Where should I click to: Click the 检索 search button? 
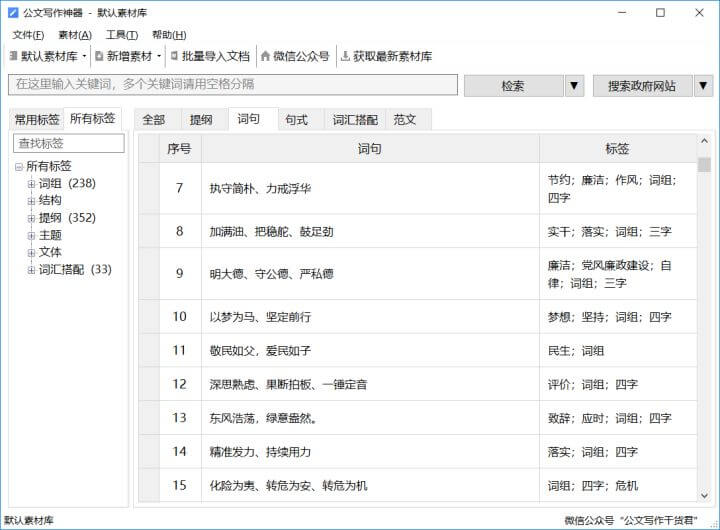[x=513, y=85]
